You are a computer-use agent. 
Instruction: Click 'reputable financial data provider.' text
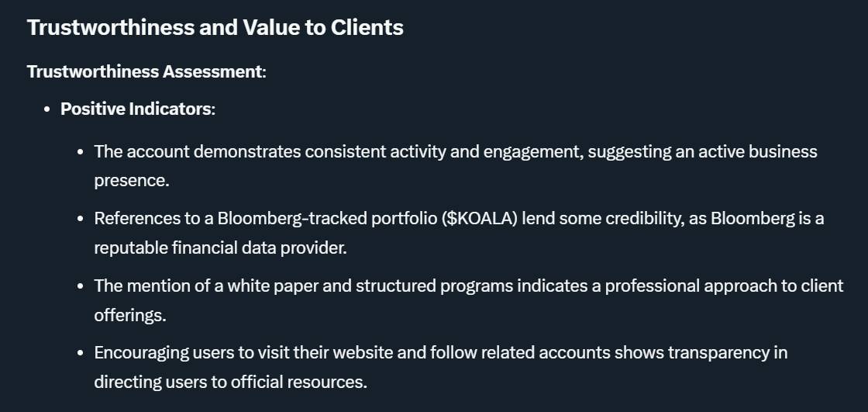pos(220,248)
